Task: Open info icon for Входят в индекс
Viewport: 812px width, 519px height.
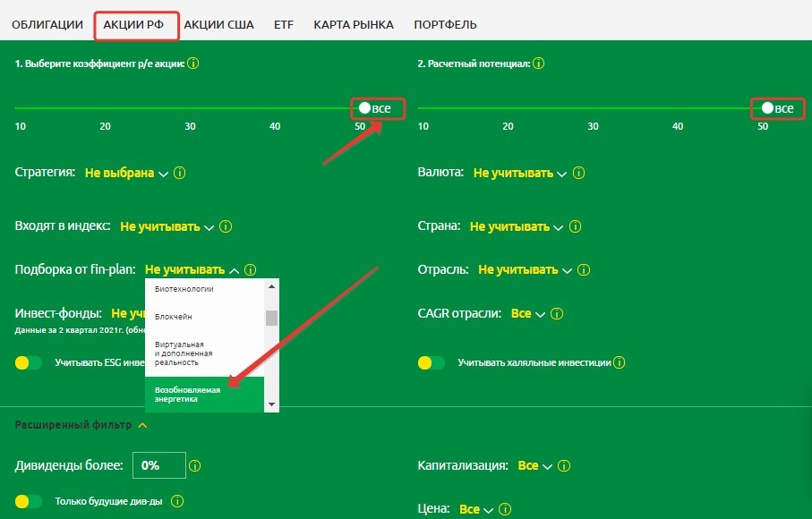Action: click(x=226, y=227)
